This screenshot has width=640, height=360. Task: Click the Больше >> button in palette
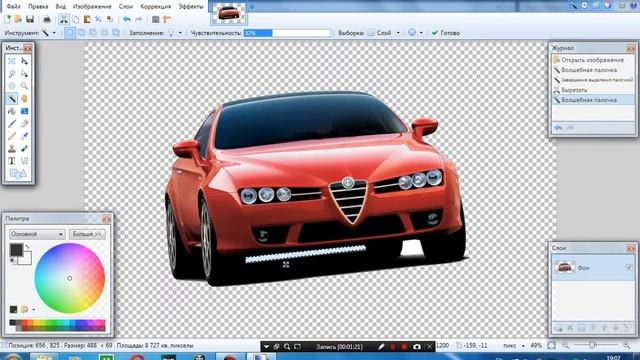pos(87,234)
